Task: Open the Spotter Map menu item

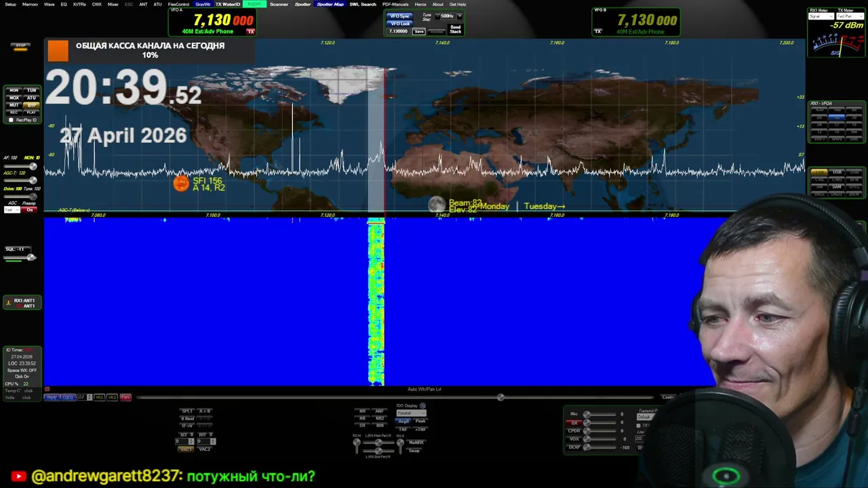Action: point(330,4)
